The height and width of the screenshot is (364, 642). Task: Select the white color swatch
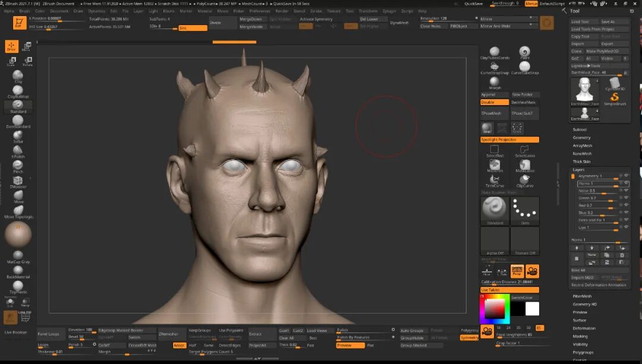pyautogui.click(x=532, y=309)
